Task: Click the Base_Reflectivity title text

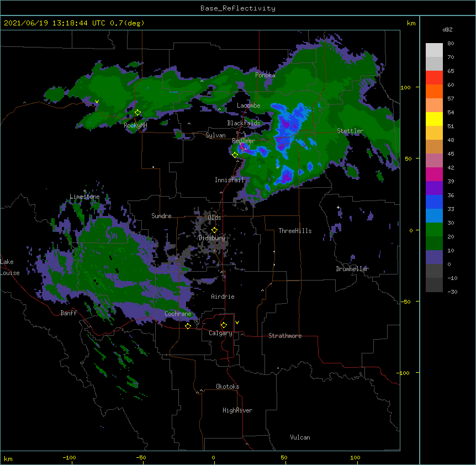Action: click(238, 8)
